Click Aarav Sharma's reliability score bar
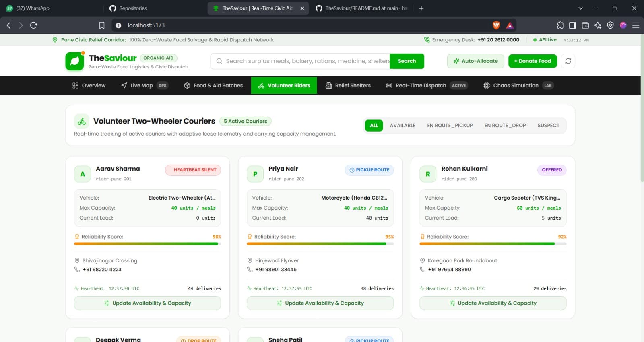 click(x=147, y=244)
